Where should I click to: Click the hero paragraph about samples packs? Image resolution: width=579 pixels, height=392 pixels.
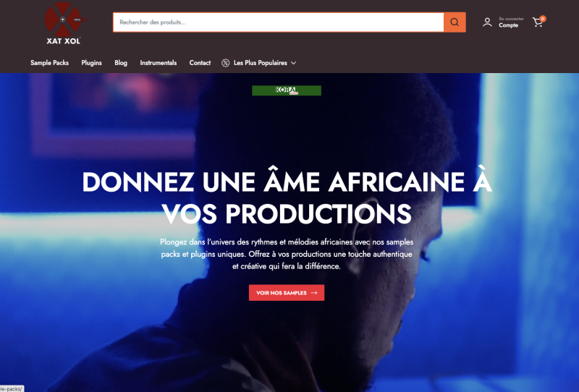[x=287, y=254]
